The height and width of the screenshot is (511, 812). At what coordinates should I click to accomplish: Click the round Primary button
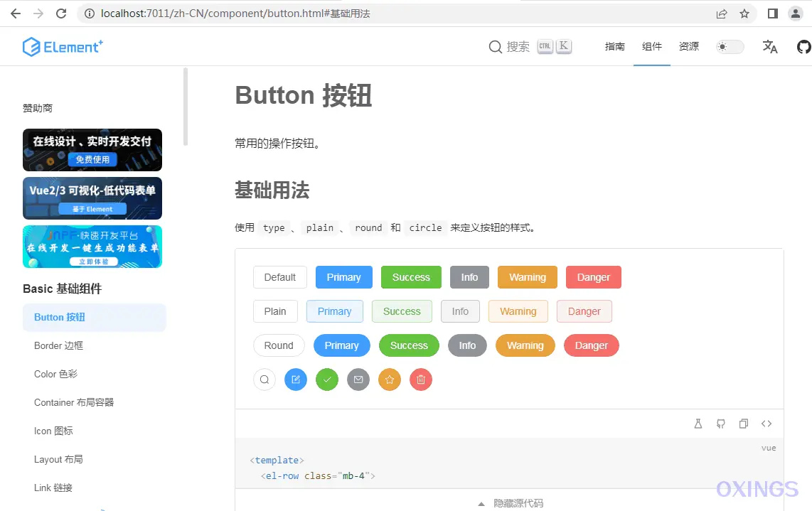342,345
